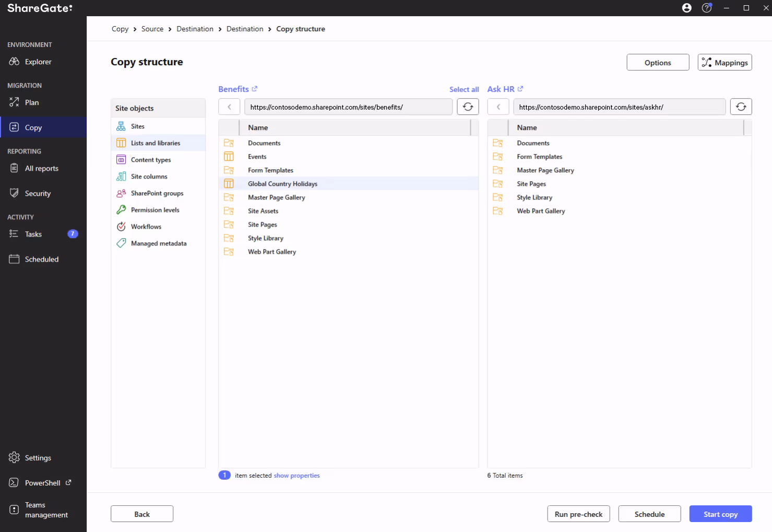The width and height of the screenshot is (772, 532).
Task: Refresh the Ask HR destination list
Action: [x=741, y=107]
